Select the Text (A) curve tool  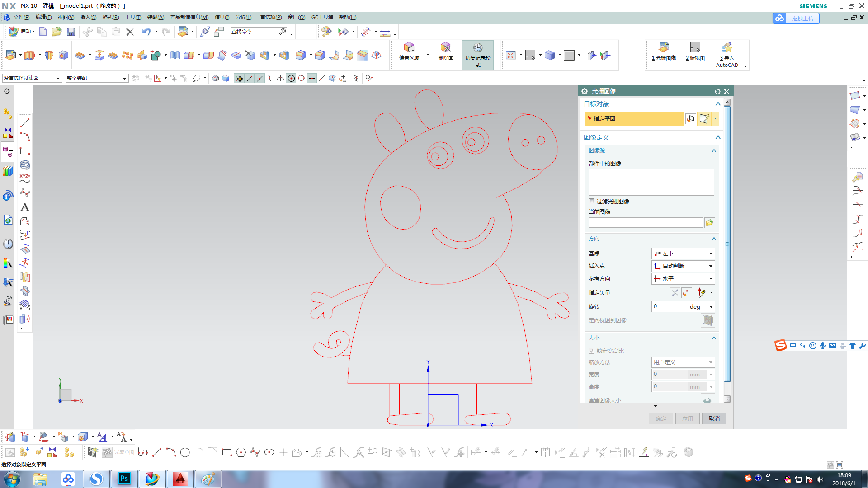coord(25,207)
